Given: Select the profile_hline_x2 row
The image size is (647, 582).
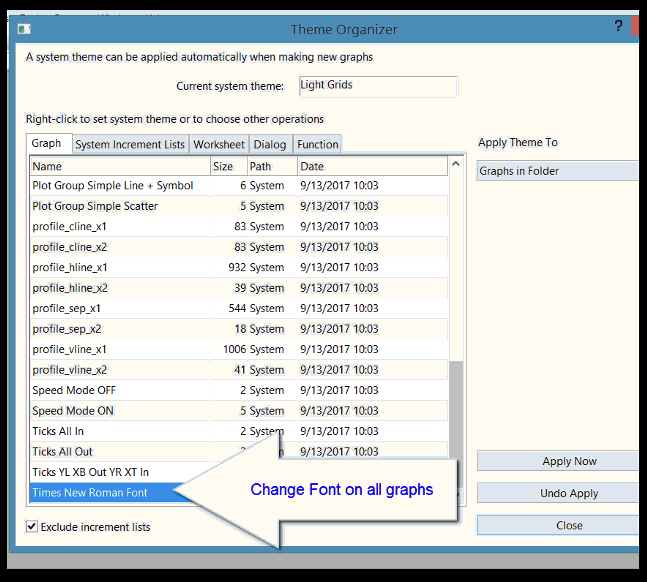Looking at the screenshot, I should pyautogui.click(x=239, y=288).
